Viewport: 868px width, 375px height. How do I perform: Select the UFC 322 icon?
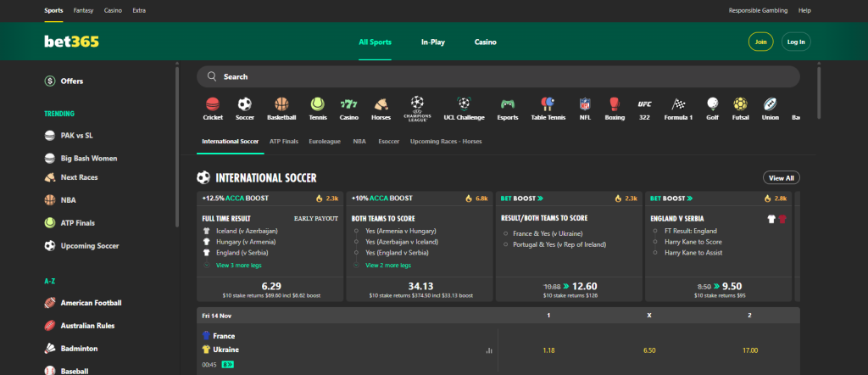[644, 104]
